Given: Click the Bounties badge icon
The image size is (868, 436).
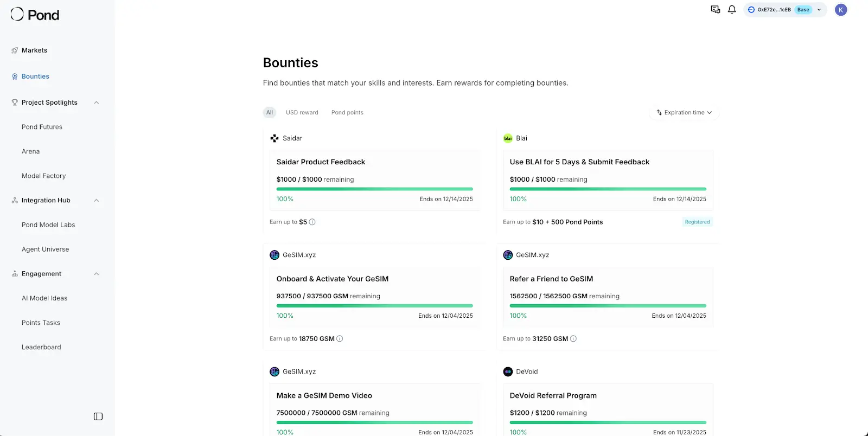Looking at the screenshot, I should tap(15, 76).
